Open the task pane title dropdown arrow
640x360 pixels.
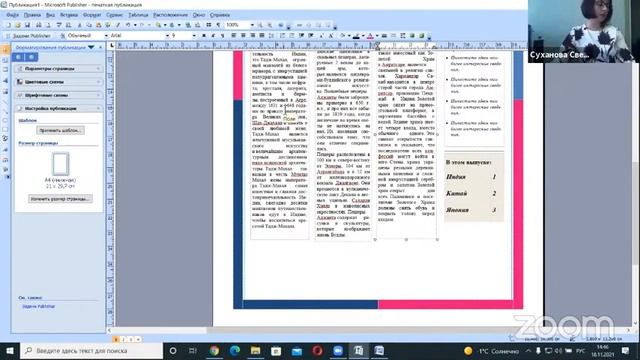(91, 47)
